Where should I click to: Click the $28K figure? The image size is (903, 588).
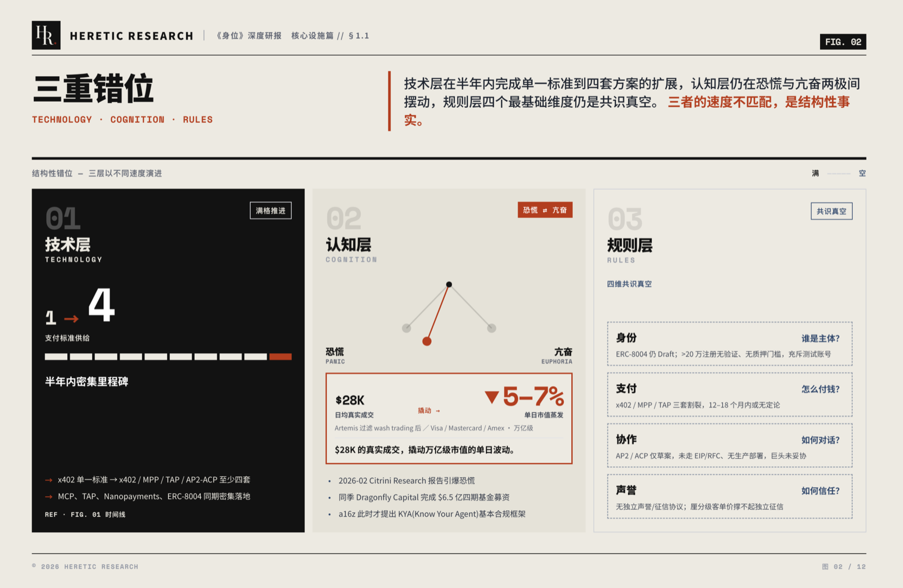[350, 401]
